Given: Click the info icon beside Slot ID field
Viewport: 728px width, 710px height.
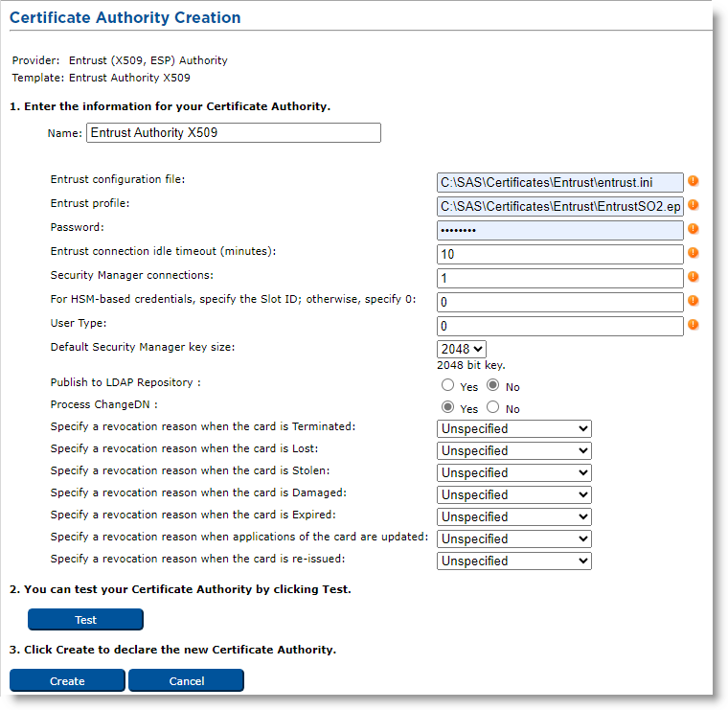Looking at the screenshot, I should (x=693, y=301).
